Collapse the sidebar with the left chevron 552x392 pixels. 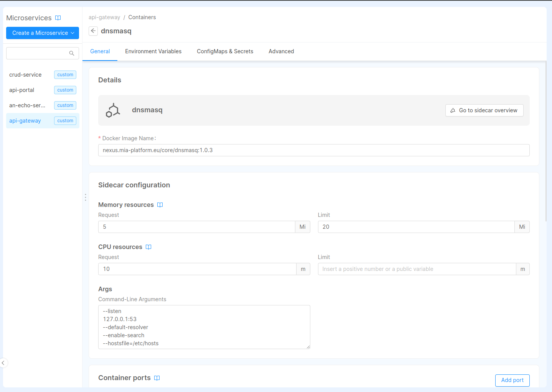tap(3, 363)
